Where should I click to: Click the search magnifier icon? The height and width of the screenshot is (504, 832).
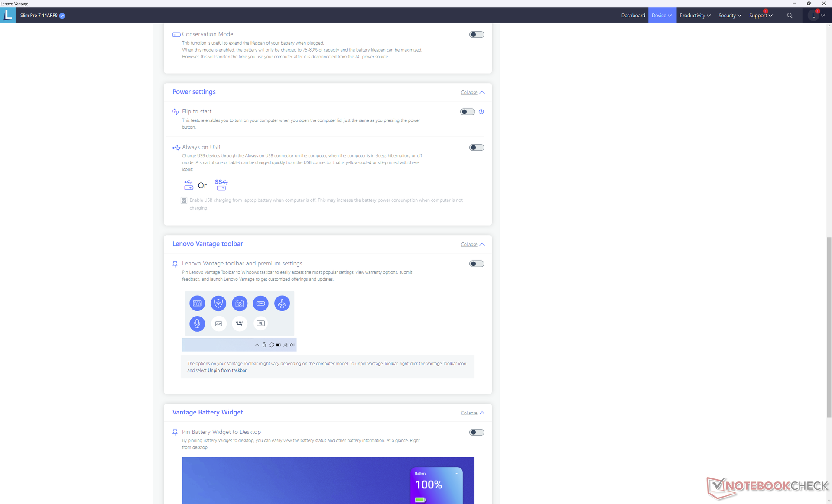tap(790, 16)
